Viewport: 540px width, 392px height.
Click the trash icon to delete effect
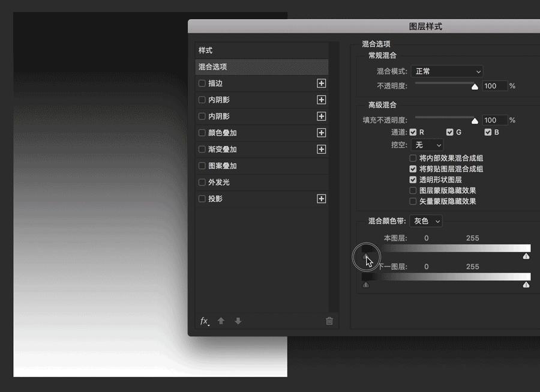(x=329, y=321)
